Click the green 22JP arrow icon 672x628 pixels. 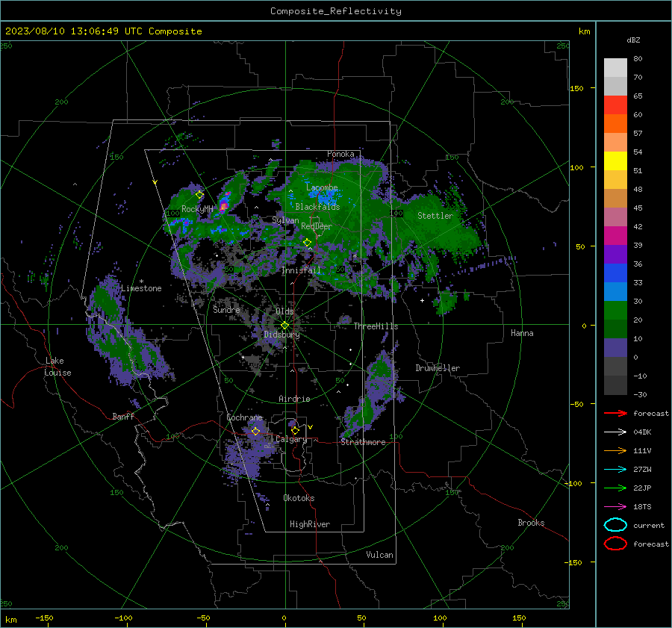(x=615, y=488)
